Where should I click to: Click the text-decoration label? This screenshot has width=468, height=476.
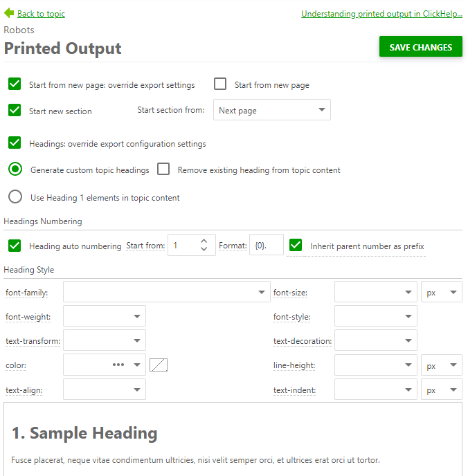pyautogui.click(x=303, y=341)
